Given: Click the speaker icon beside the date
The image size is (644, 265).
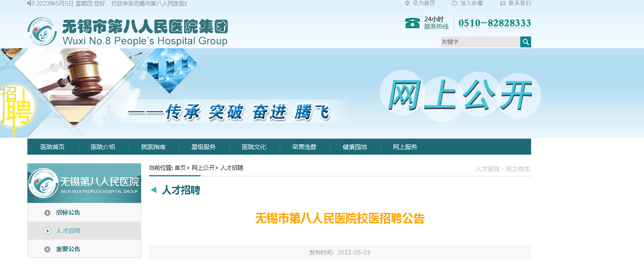Looking at the screenshot, I should pos(30,3).
